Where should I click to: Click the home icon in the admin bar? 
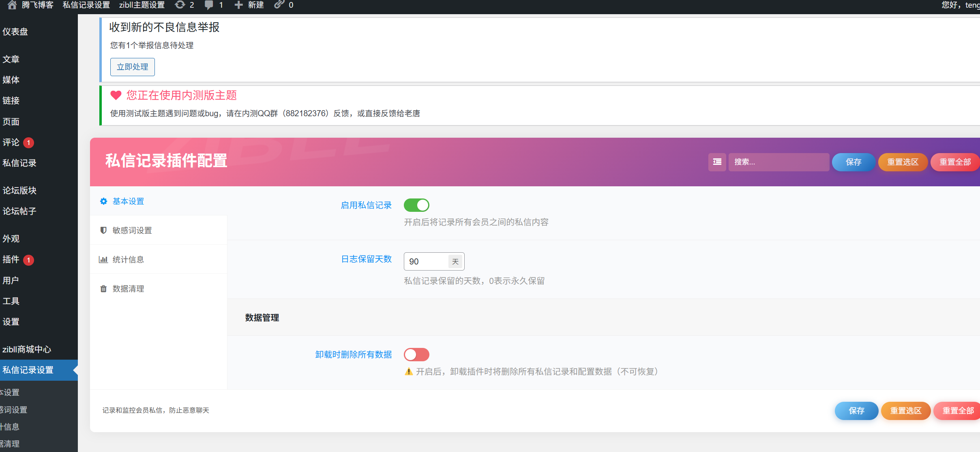click(11, 5)
